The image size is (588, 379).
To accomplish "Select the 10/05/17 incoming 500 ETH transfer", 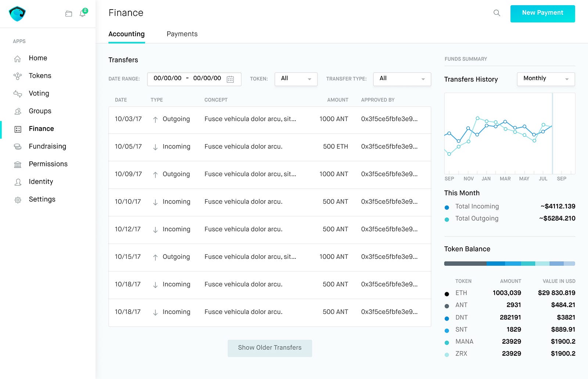I will (270, 147).
